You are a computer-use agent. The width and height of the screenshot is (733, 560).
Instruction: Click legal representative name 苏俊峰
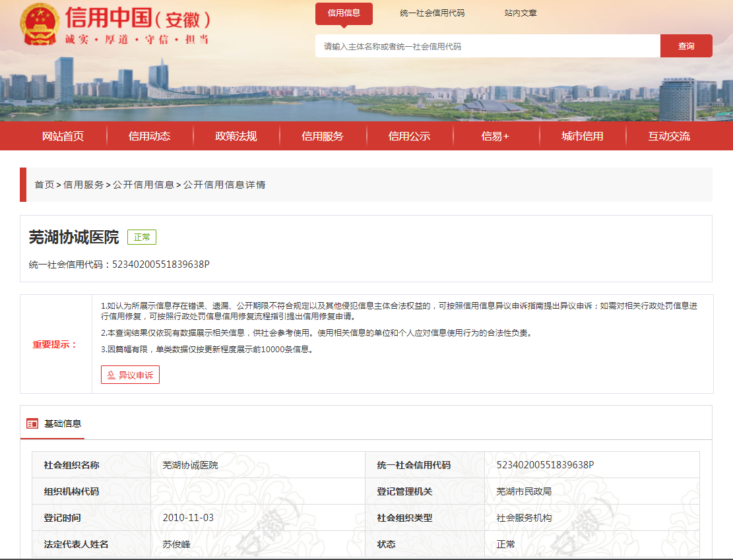177,544
